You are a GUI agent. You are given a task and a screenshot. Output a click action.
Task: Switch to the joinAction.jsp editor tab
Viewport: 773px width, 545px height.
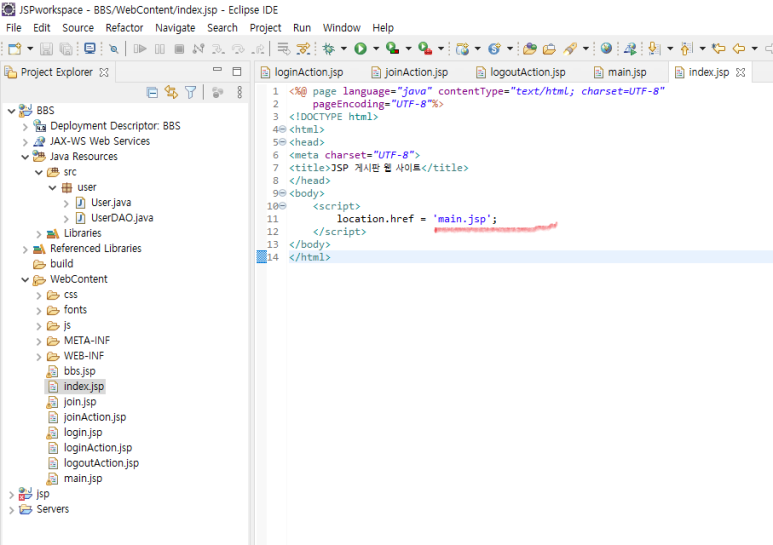(x=410, y=72)
